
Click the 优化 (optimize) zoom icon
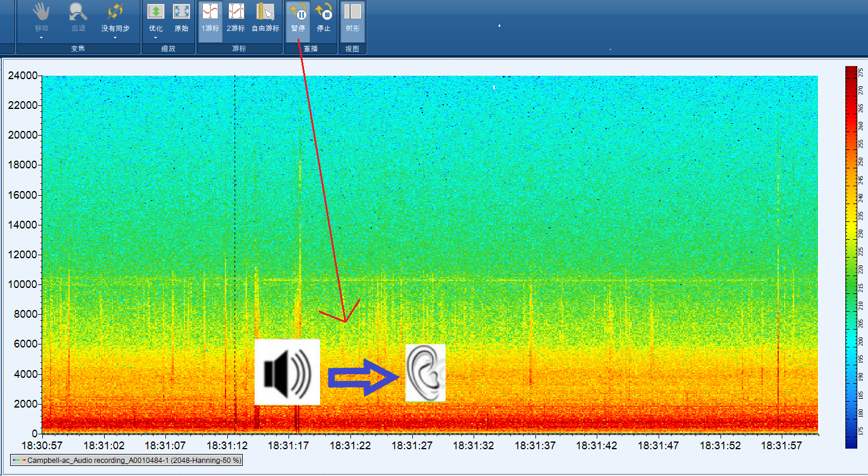coord(156,17)
